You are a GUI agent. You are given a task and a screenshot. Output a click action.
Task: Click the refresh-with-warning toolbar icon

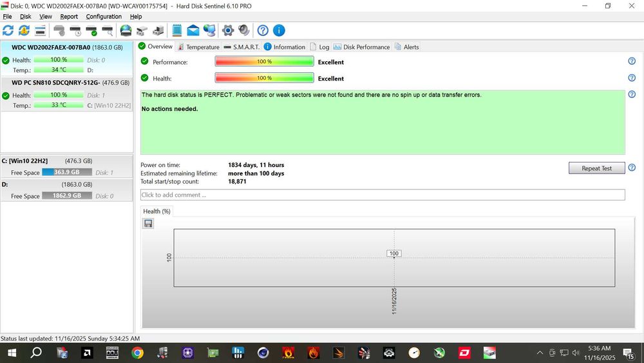24,30
